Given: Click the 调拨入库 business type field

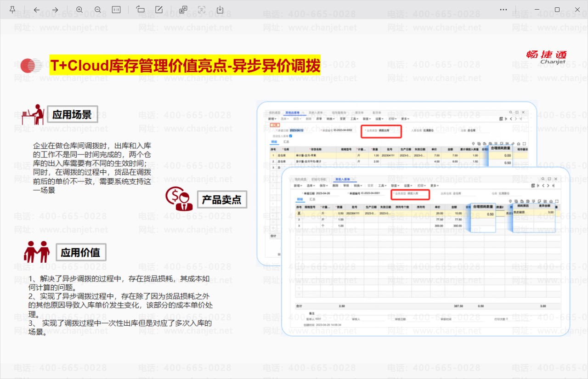Looking at the screenshot, I should point(410,194).
